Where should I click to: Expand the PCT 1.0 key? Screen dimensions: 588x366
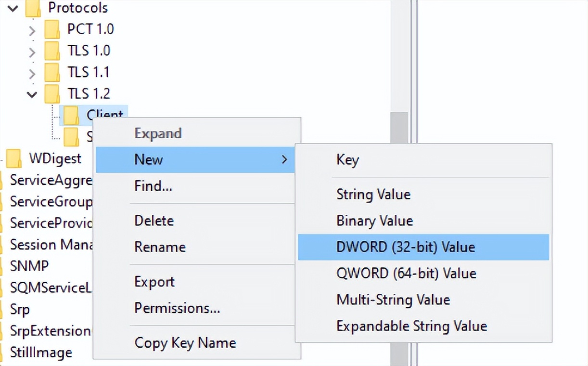[x=32, y=30]
